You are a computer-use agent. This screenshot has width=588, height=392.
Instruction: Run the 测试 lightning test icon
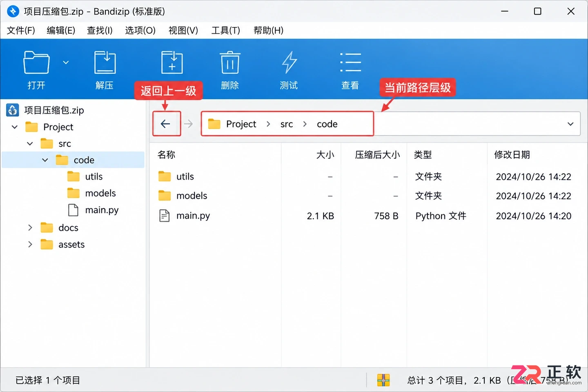pos(289,62)
